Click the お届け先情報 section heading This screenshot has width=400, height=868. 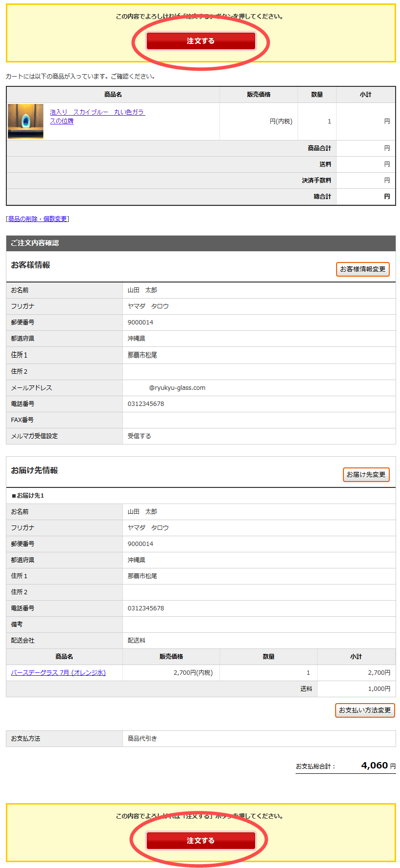[x=35, y=470]
